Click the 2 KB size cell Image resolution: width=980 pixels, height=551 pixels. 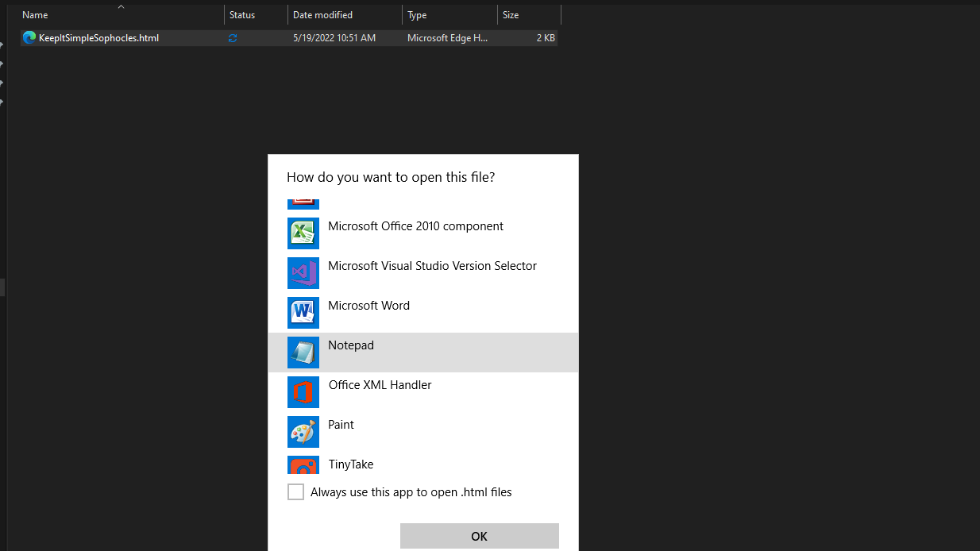coord(546,38)
